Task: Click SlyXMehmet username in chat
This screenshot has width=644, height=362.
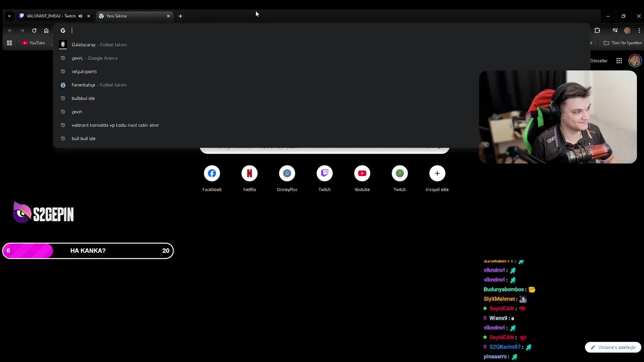Action: (499, 299)
